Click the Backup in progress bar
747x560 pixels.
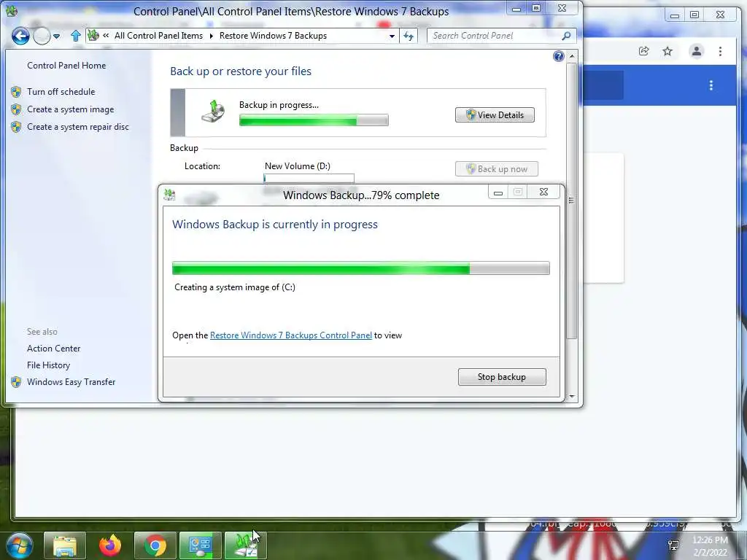[x=314, y=120]
